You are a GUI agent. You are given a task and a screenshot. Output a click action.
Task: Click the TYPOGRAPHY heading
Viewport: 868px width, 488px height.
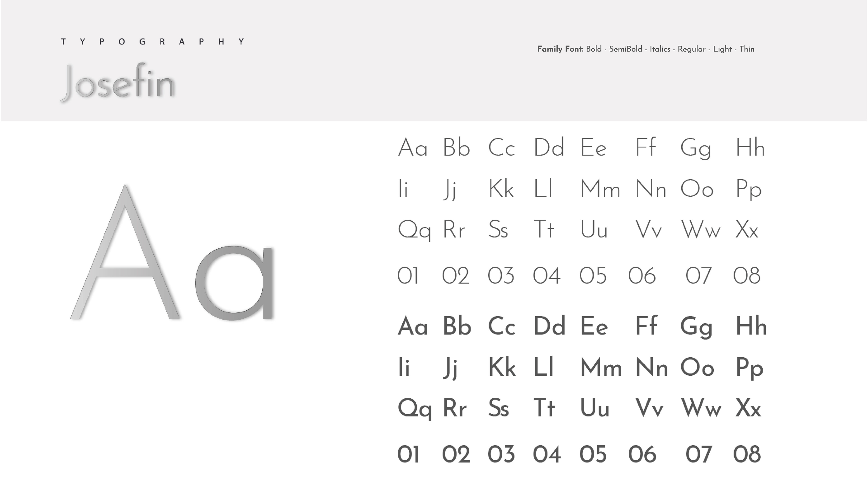153,42
